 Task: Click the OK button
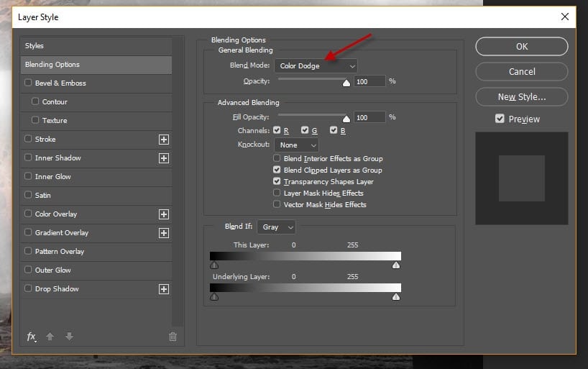(x=522, y=47)
